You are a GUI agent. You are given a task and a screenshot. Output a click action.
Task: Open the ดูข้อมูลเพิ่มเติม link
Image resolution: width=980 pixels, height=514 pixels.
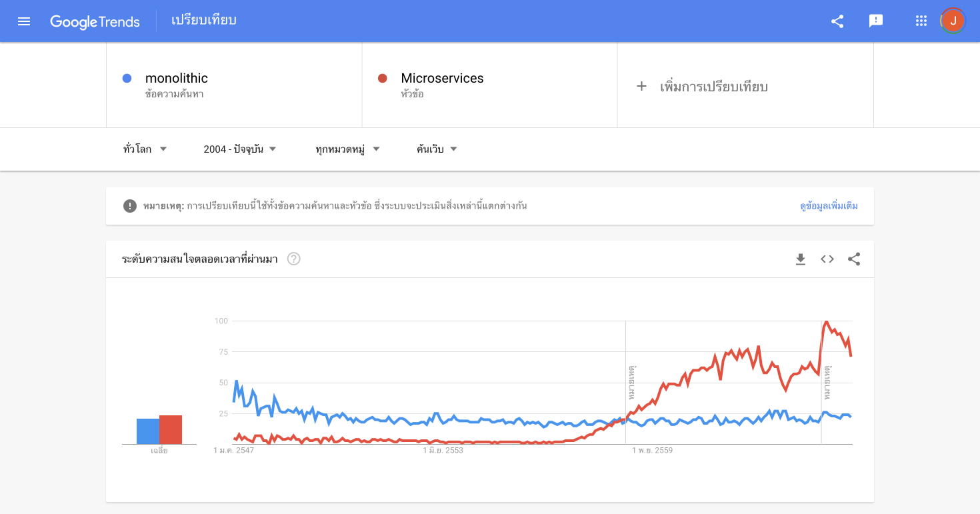click(x=829, y=206)
